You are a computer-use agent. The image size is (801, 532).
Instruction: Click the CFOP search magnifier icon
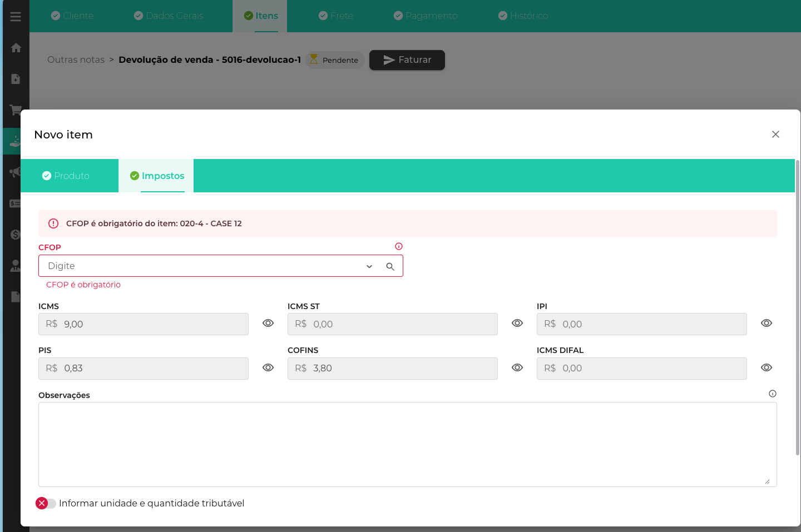390,266
